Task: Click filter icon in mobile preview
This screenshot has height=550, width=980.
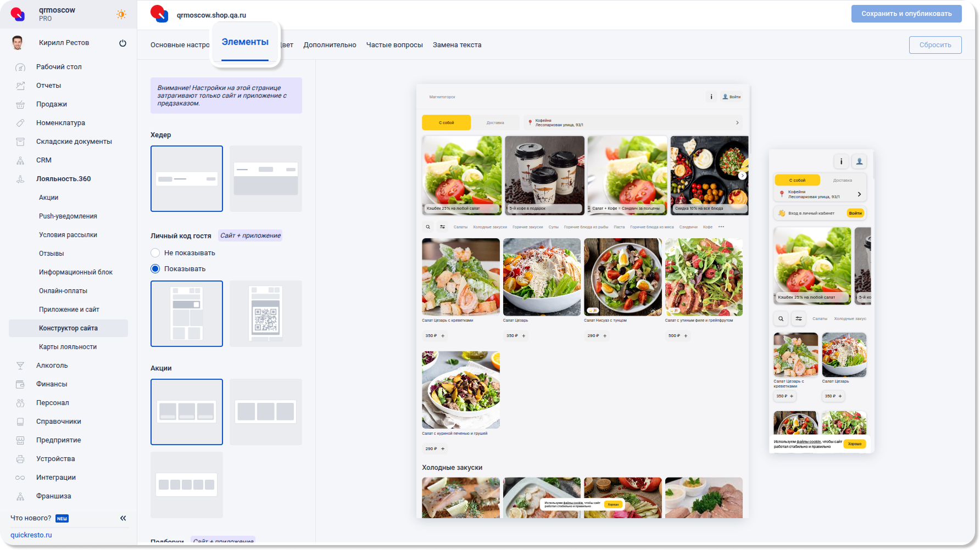Action: click(799, 318)
